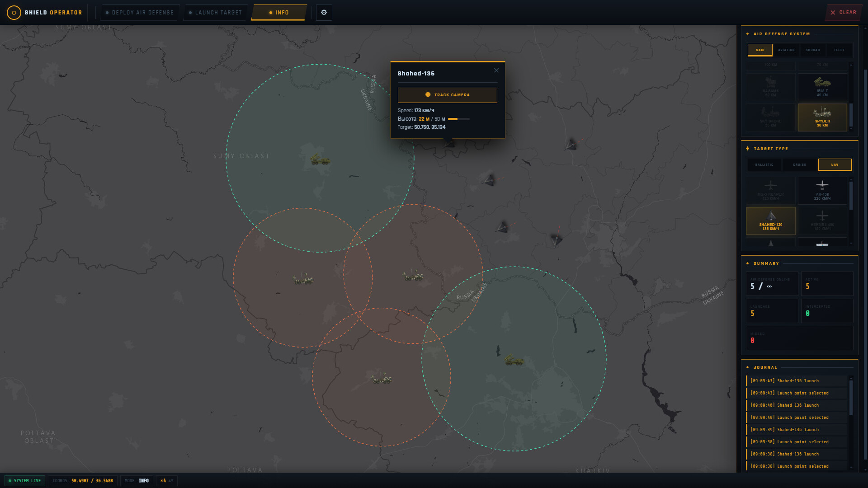Pick the AH-196 220 km/h target
Image resolution: width=868 pixels, height=488 pixels.
coord(822,190)
